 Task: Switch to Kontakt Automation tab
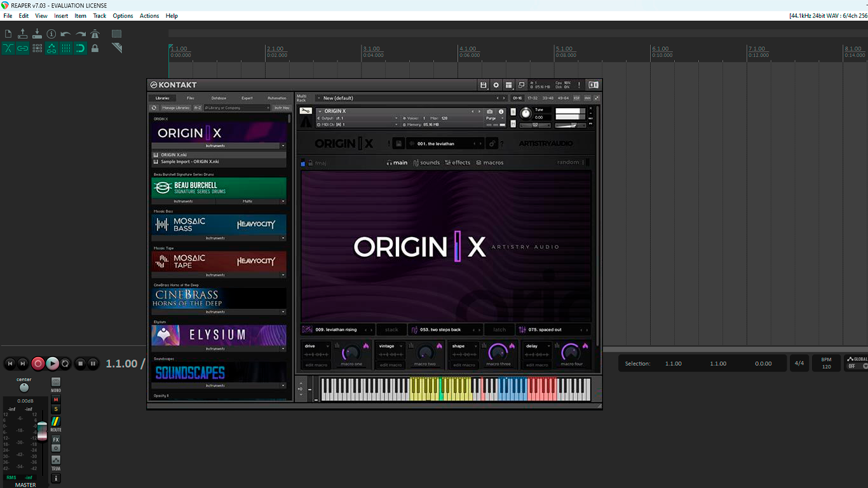point(276,98)
